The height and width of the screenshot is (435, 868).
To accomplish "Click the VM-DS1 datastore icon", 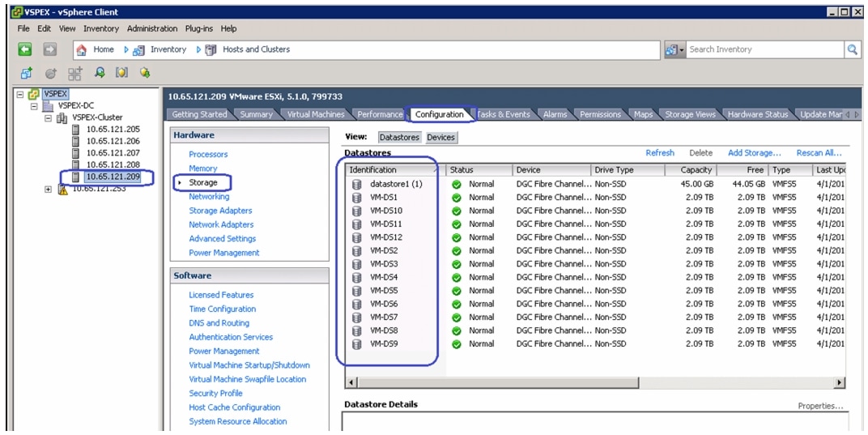I will click(355, 198).
